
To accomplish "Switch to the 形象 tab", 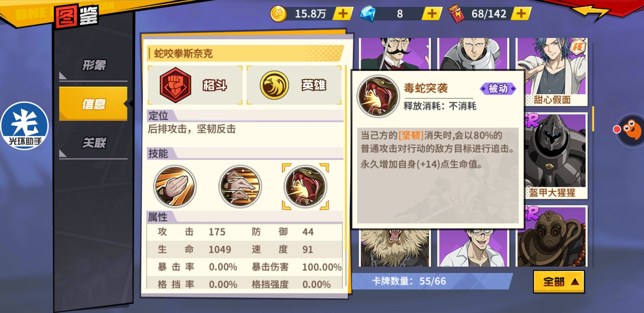I will click(x=93, y=65).
